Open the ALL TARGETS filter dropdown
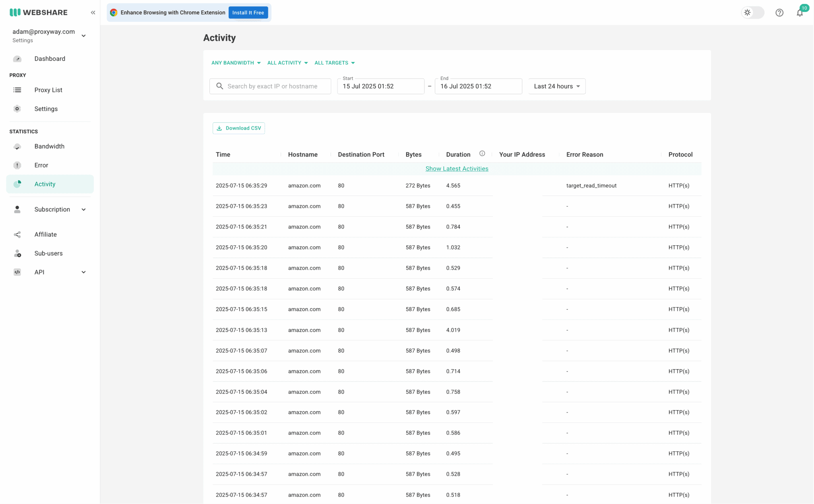The width and height of the screenshot is (814, 504). click(x=334, y=62)
